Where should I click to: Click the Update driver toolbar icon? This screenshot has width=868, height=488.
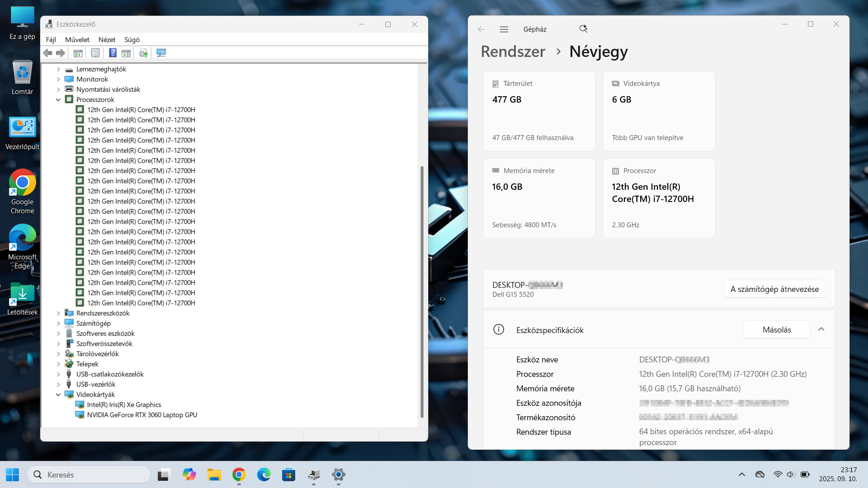pyautogui.click(x=143, y=53)
